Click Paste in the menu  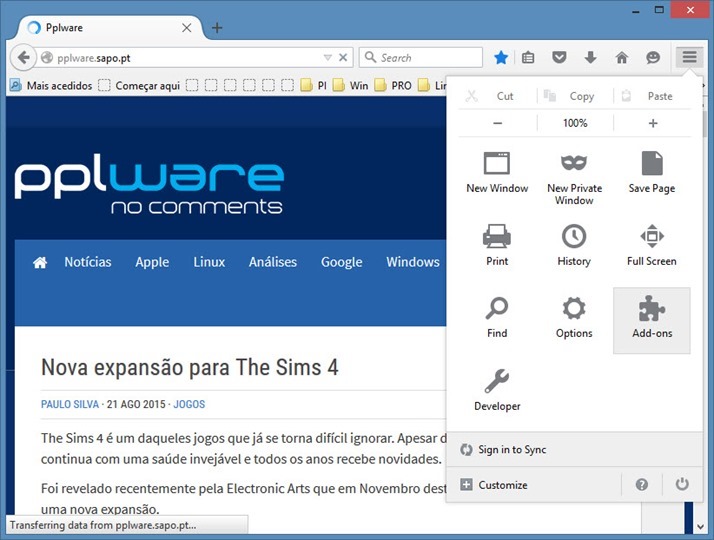pos(652,96)
